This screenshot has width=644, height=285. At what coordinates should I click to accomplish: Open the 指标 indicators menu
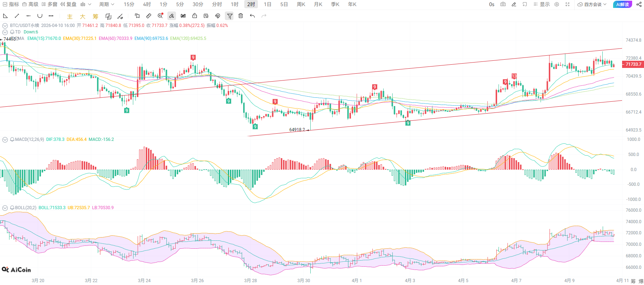point(11,4)
